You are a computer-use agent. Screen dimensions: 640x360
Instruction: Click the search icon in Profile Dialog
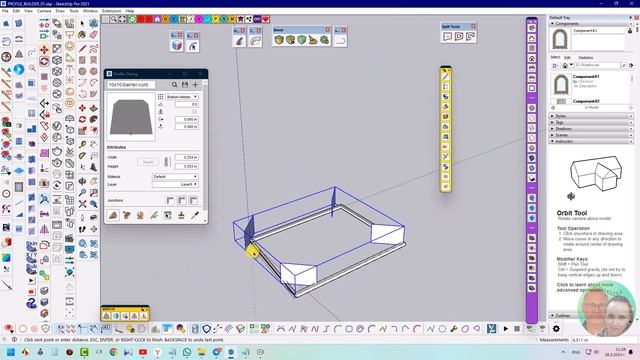(174, 84)
